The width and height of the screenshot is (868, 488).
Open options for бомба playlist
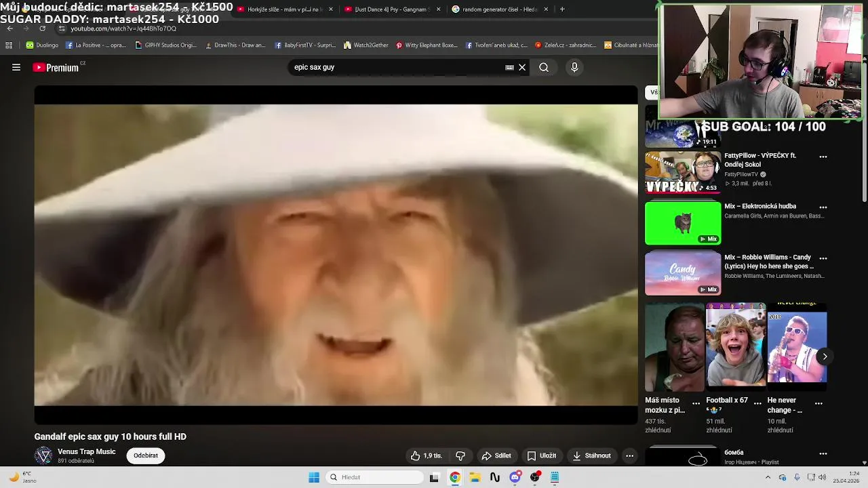(823, 453)
